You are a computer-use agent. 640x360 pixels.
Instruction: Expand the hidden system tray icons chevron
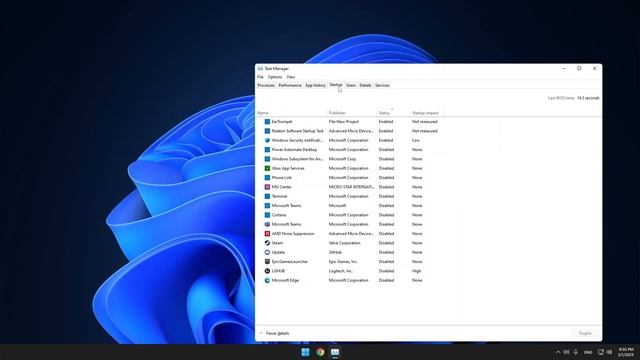(x=558, y=352)
